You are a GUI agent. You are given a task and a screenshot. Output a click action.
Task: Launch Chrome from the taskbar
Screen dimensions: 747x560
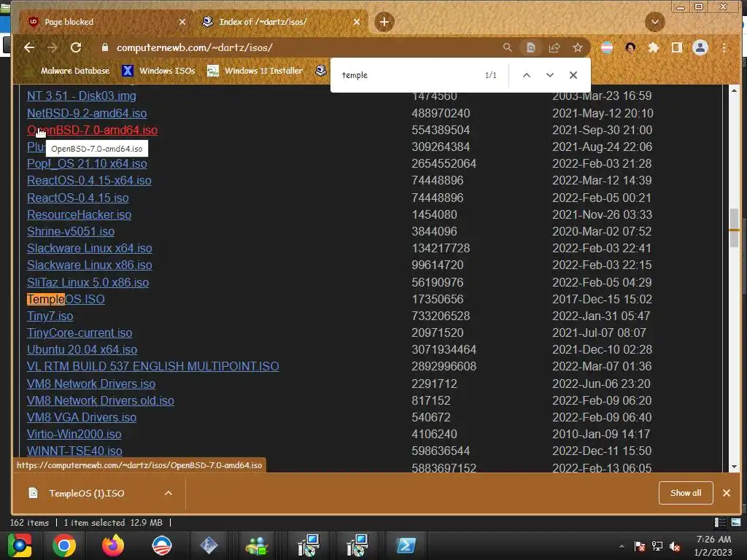[x=64, y=545]
